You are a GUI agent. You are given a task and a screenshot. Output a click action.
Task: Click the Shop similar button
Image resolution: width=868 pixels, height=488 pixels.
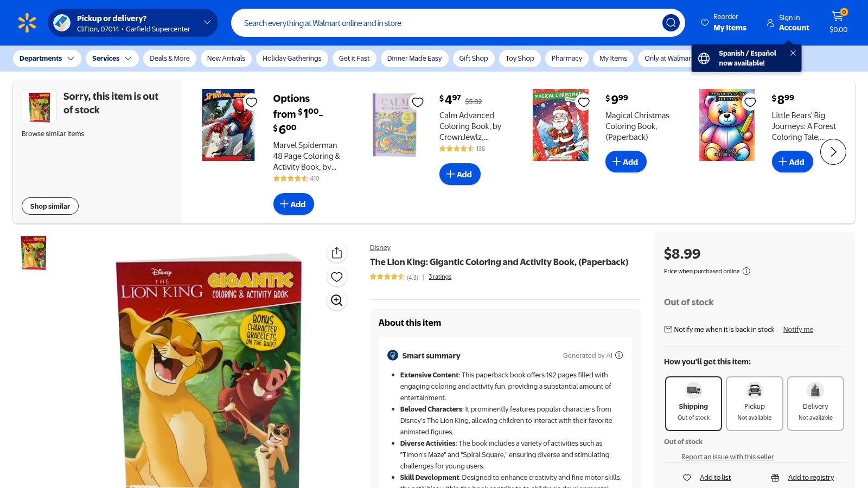50,206
